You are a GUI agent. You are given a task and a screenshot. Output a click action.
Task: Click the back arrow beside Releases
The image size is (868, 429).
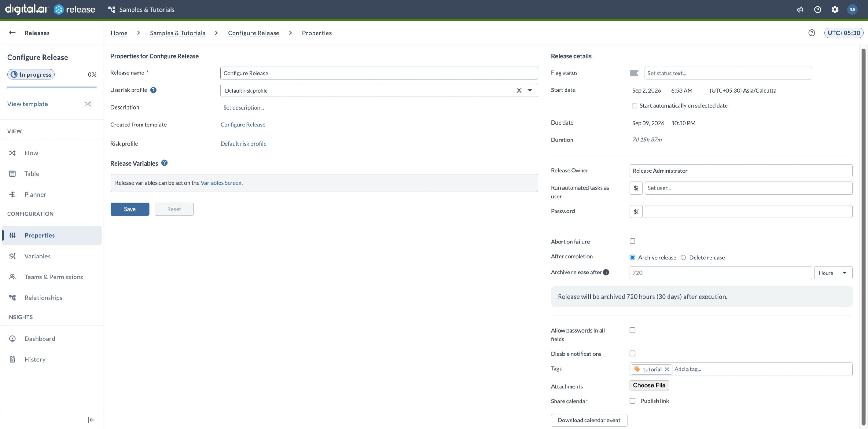coord(13,33)
